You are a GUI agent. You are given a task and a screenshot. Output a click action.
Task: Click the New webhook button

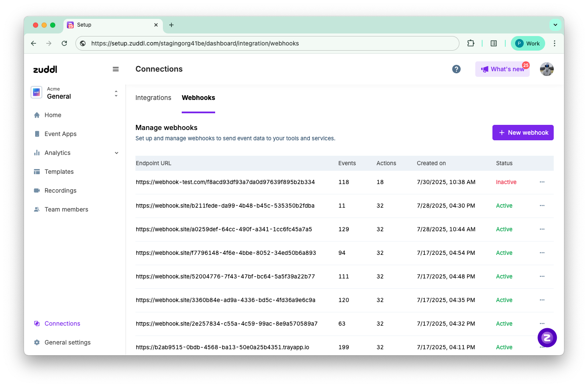pos(522,133)
